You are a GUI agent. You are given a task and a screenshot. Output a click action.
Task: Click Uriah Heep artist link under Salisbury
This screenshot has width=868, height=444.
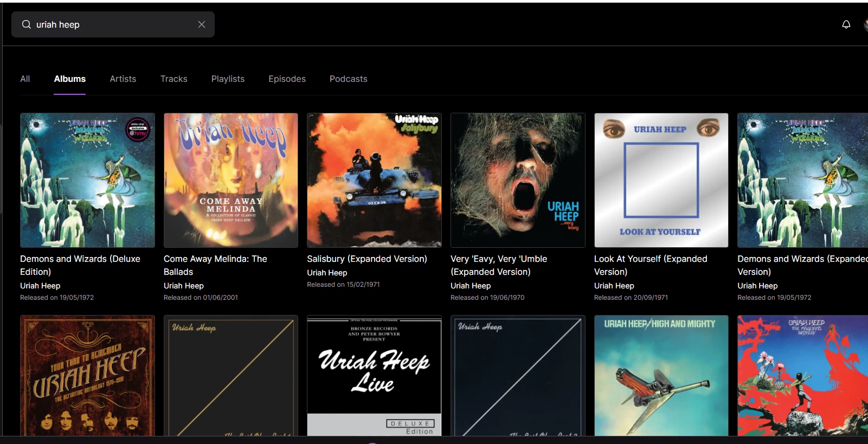pyautogui.click(x=327, y=273)
